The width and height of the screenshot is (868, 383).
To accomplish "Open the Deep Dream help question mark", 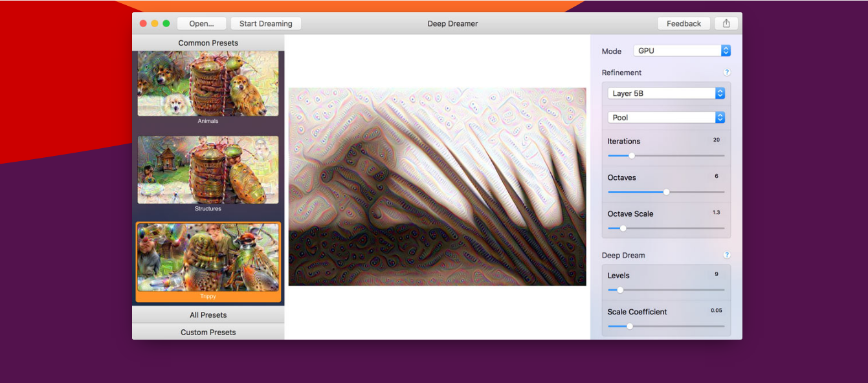I will point(727,255).
